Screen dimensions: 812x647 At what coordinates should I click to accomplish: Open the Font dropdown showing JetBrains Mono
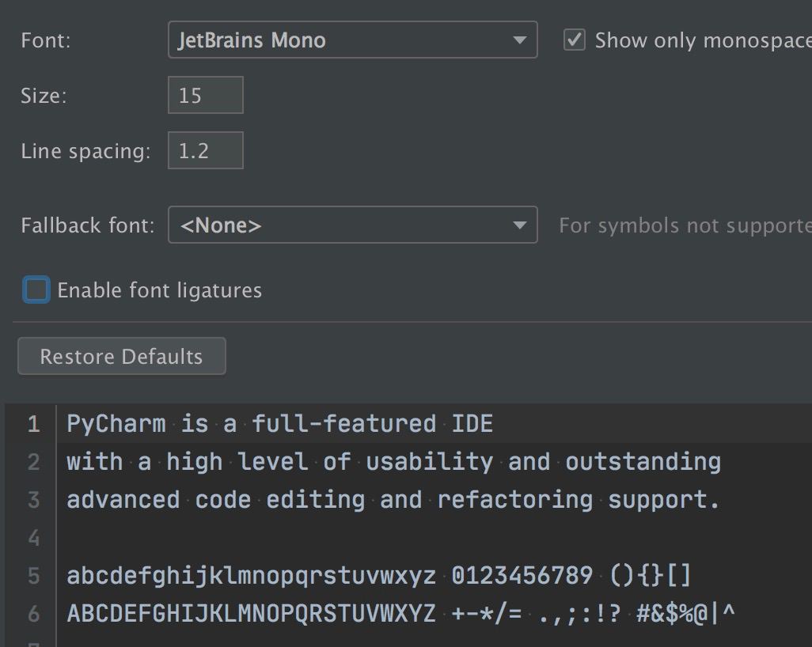coord(353,40)
